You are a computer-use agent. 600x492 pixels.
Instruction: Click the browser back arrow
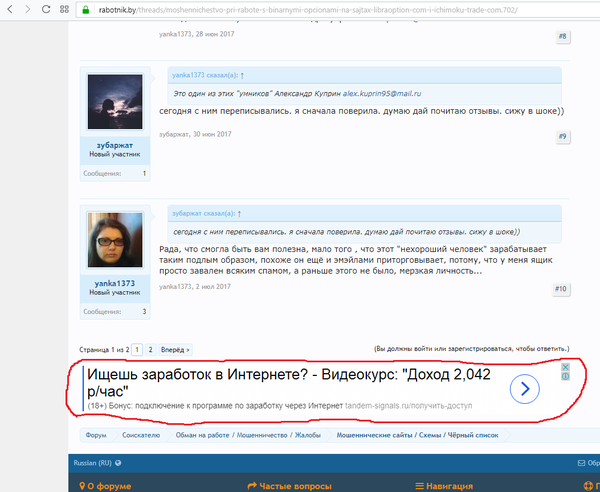click(x=10, y=9)
